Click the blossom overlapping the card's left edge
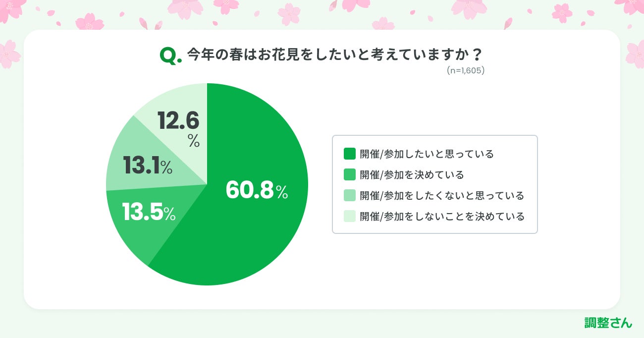 (9, 55)
